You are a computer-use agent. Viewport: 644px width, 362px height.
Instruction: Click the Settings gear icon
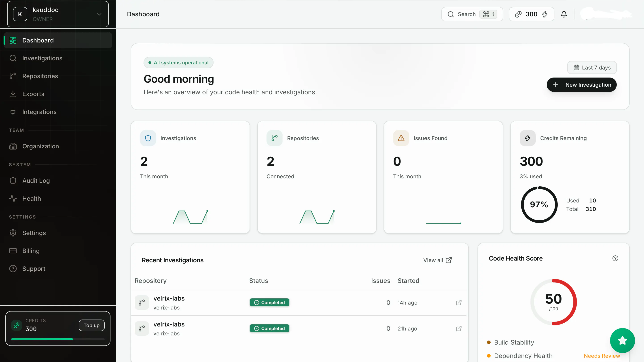[13, 233]
